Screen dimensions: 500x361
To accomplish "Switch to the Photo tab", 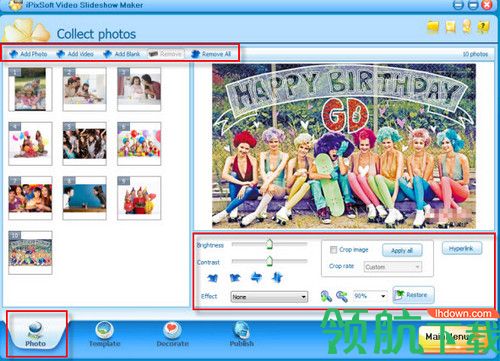I will [36, 334].
